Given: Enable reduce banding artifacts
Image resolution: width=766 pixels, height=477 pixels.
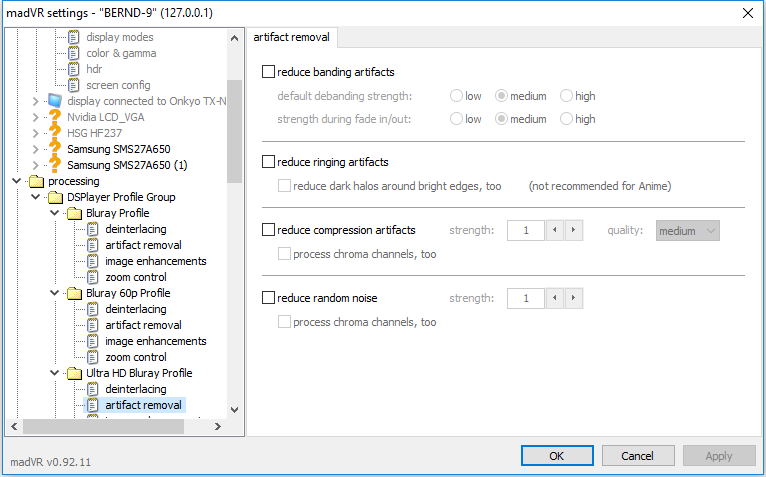Looking at the screenshot, I should [x=268, y=72].
